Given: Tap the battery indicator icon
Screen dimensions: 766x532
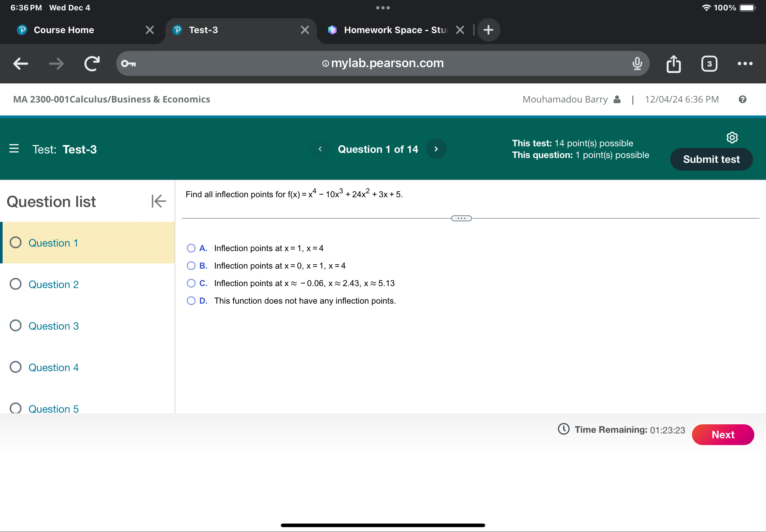Looking at the screenshot, I should coord(747,8).
